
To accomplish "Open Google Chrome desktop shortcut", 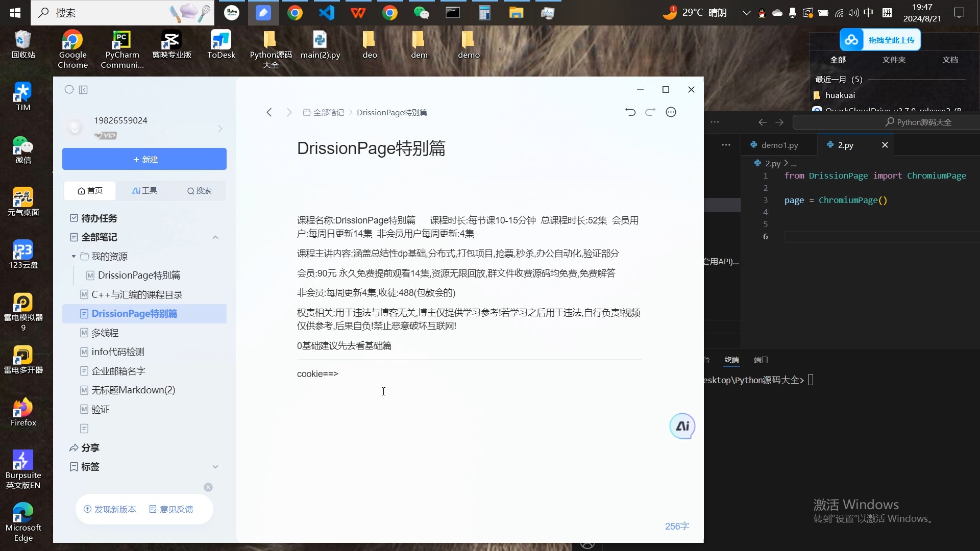I will (72, 49).
